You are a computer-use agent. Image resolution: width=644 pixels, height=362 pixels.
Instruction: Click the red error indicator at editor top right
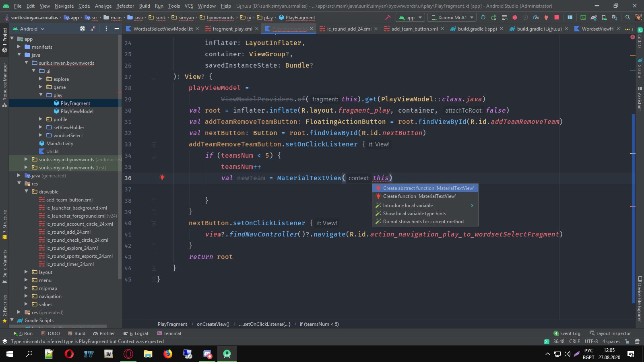click(x=632, y=37)
